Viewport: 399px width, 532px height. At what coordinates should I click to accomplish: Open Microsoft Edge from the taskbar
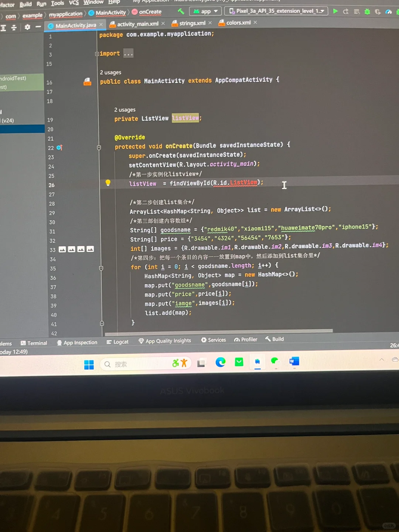221,362
